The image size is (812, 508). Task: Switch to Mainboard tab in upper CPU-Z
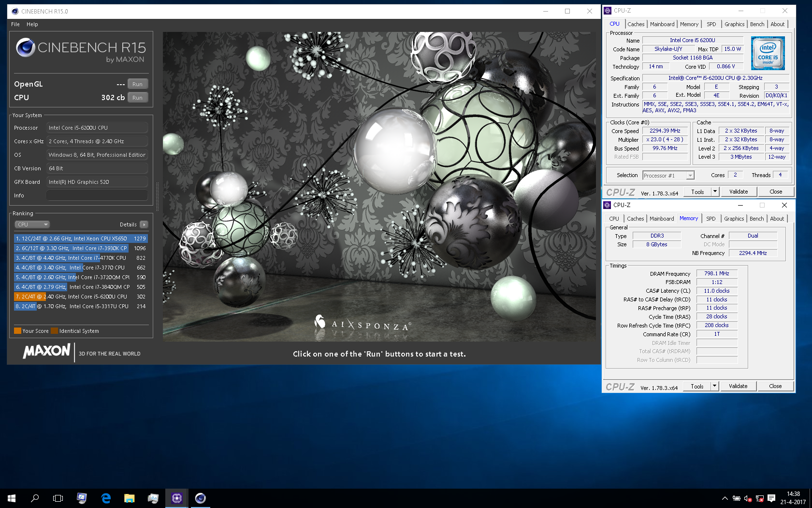662,24
